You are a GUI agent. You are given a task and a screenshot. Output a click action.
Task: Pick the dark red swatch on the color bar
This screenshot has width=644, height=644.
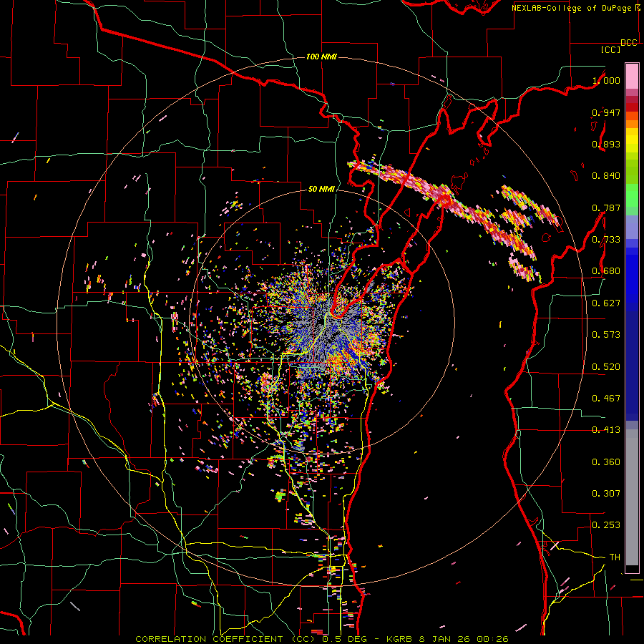point(632,107)
